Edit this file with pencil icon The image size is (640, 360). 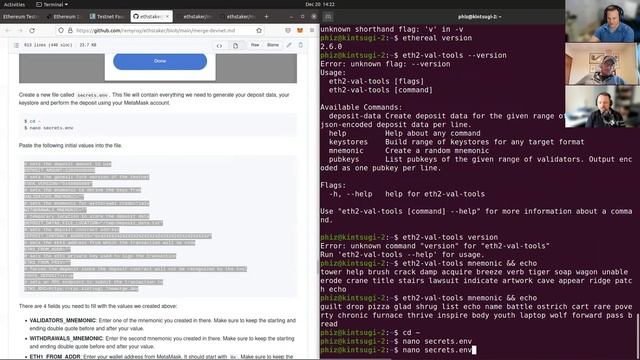pyautogui.click(x=289, y=45)
